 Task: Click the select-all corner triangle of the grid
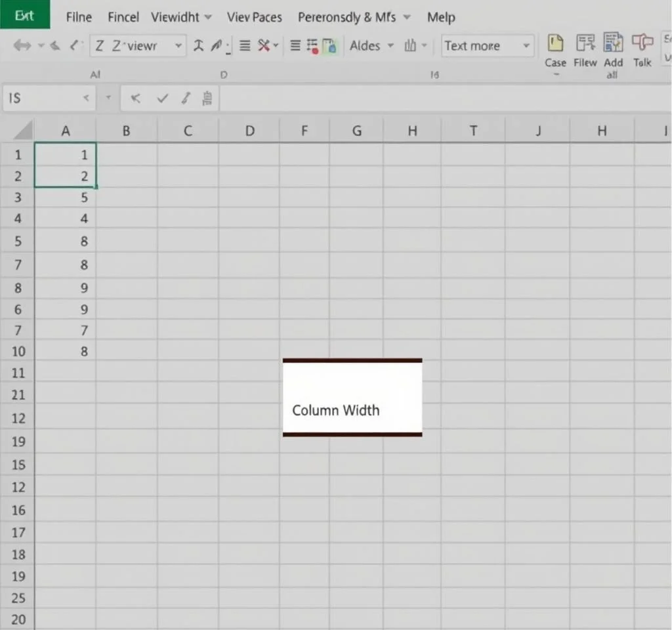click(23, 130)
